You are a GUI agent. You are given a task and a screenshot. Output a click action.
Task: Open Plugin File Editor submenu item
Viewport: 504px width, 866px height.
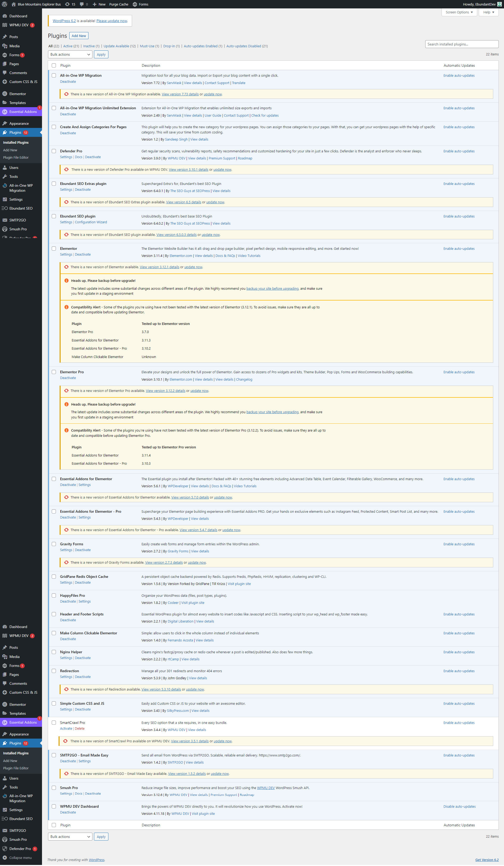pyautogui.click(x=16, y=157)
